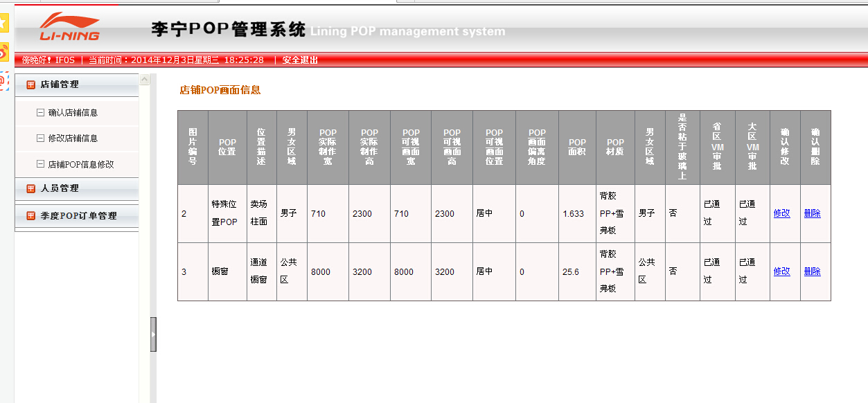Open 人员管理 menu header
The height and width of the screenshot is (403, 868).
76,188
